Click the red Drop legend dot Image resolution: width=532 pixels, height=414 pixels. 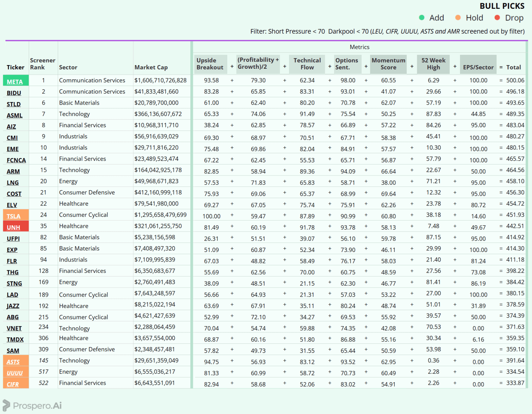point(497,18)
